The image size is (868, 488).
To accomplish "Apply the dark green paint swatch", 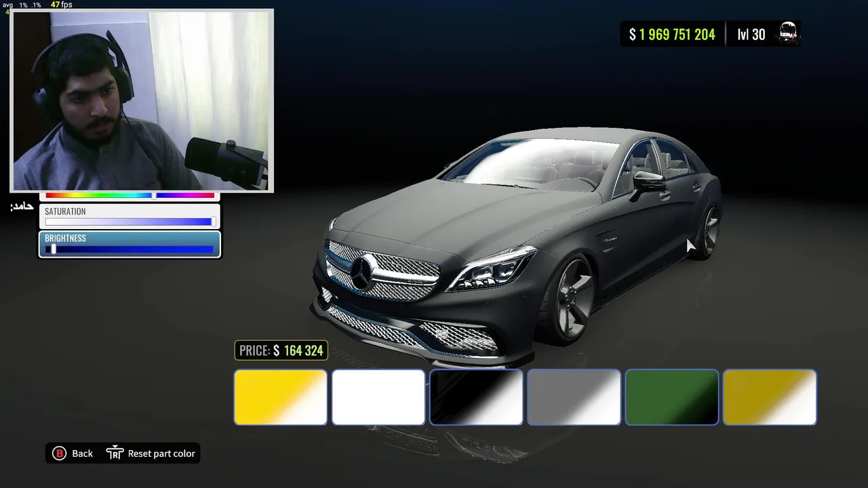I will (x=671, y=397).
